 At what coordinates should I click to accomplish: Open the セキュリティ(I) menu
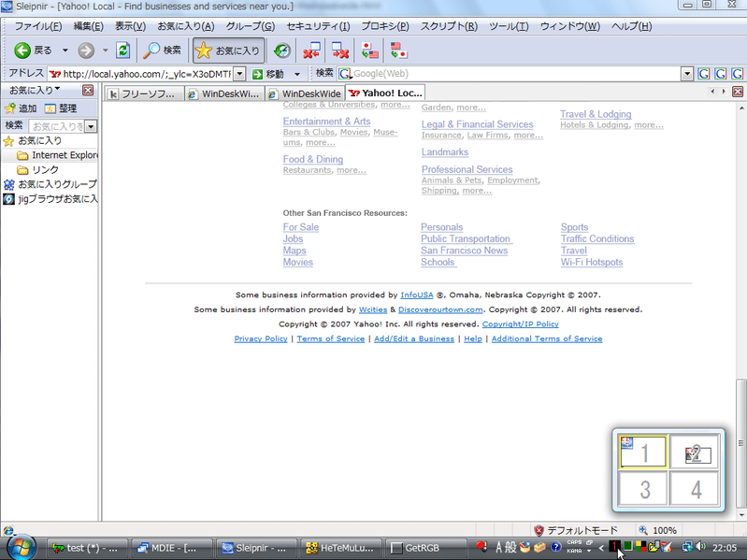click(x=318, y=26)
